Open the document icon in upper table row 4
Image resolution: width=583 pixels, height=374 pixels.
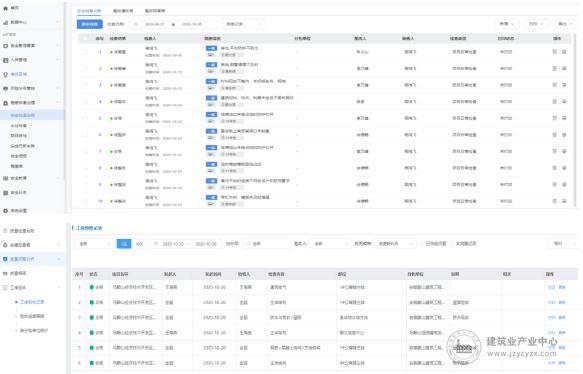click(x=554, y=101)
